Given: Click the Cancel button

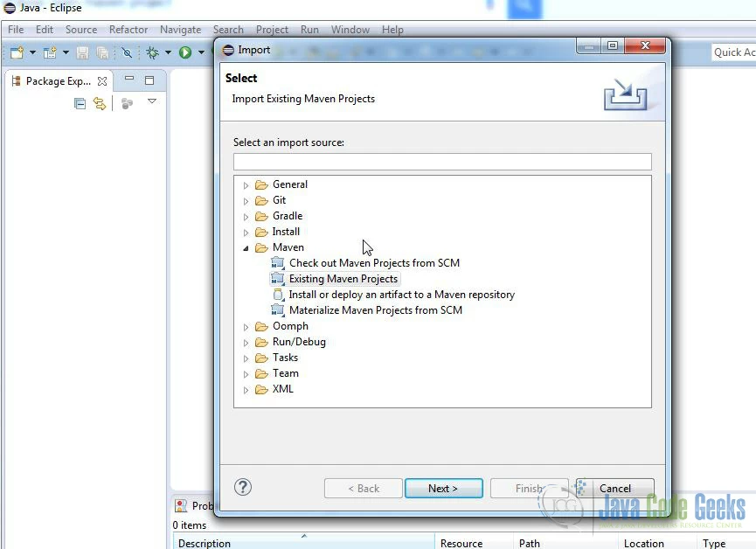Looking at the screenshot, I should [614, 488].
